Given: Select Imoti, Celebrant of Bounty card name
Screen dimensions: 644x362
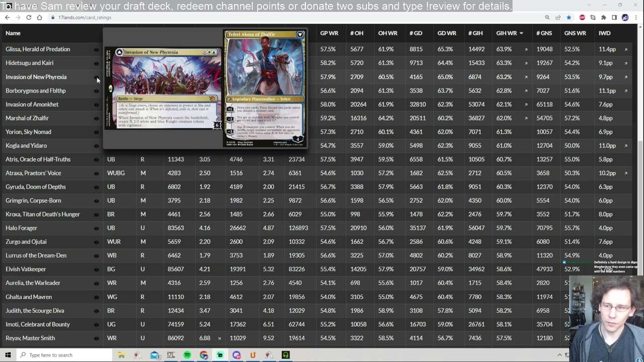Looking at the screenshot, I should [38, 324].
